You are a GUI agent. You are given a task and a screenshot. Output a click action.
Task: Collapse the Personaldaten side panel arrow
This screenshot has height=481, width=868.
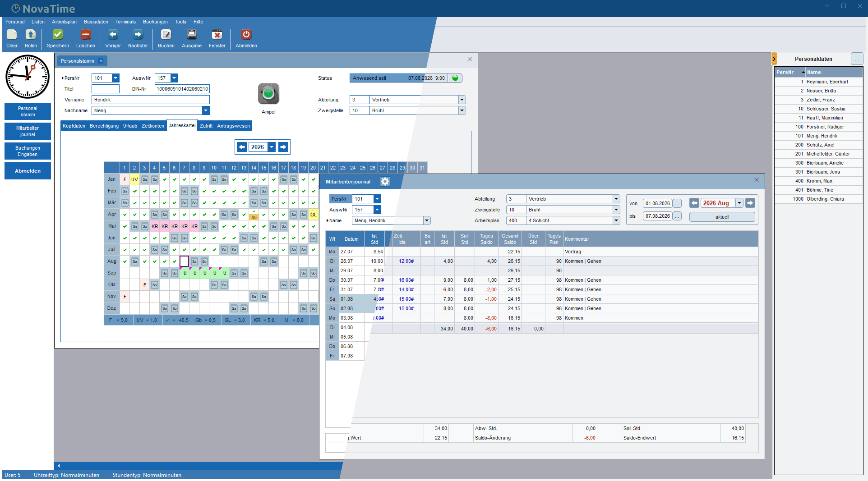[x=774, y=59]
